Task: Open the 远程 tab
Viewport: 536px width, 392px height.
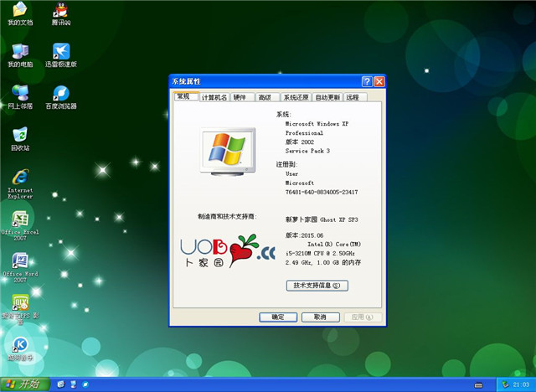Action: tap(353, 97)
